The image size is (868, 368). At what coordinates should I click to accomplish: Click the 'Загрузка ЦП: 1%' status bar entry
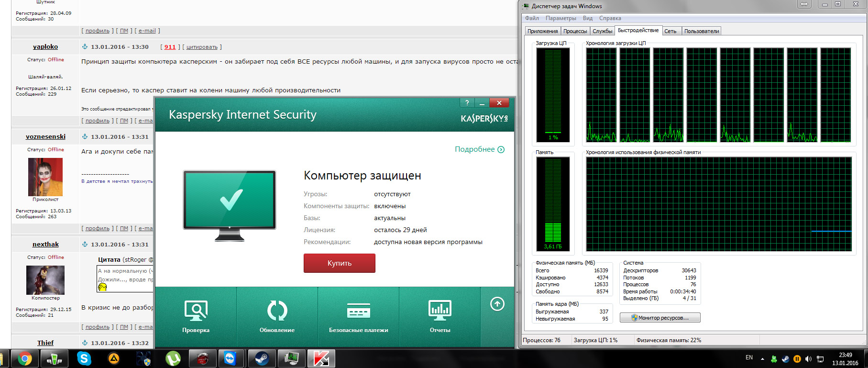(x=595, y=340)
